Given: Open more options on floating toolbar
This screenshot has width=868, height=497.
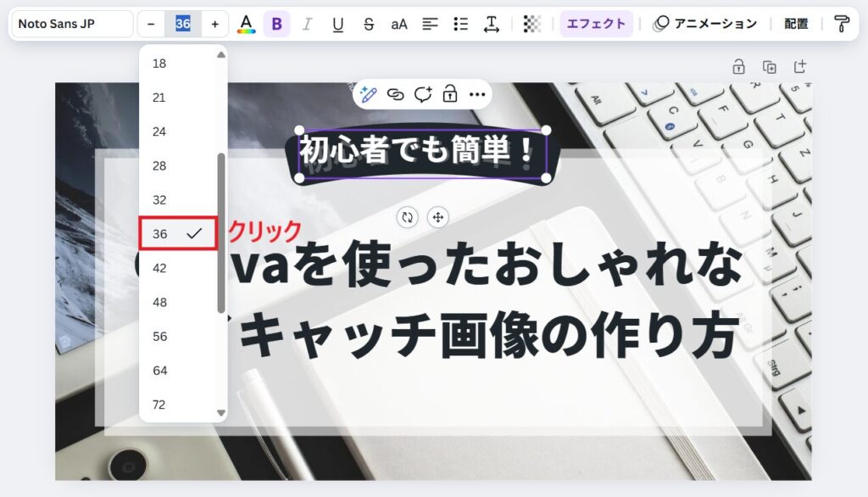Looking at the screenshot, I should [x=478, y=94].
